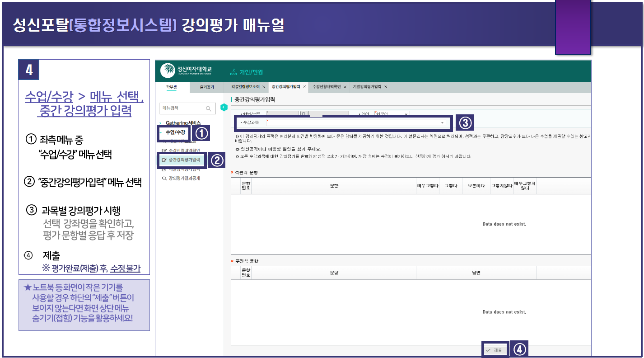Expand the Gathering서비스 menu group

point(183,122)
